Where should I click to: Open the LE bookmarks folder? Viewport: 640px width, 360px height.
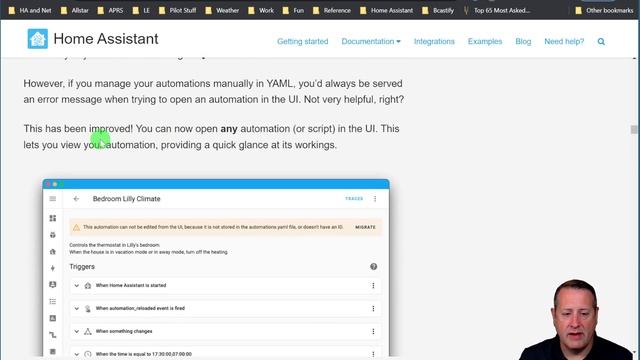pos(141,11)
